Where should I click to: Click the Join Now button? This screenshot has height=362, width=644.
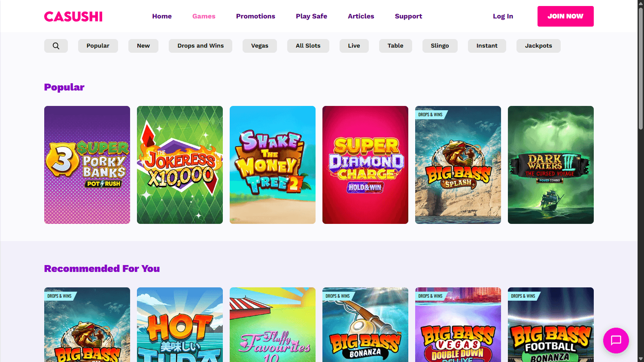click(565, 16)
